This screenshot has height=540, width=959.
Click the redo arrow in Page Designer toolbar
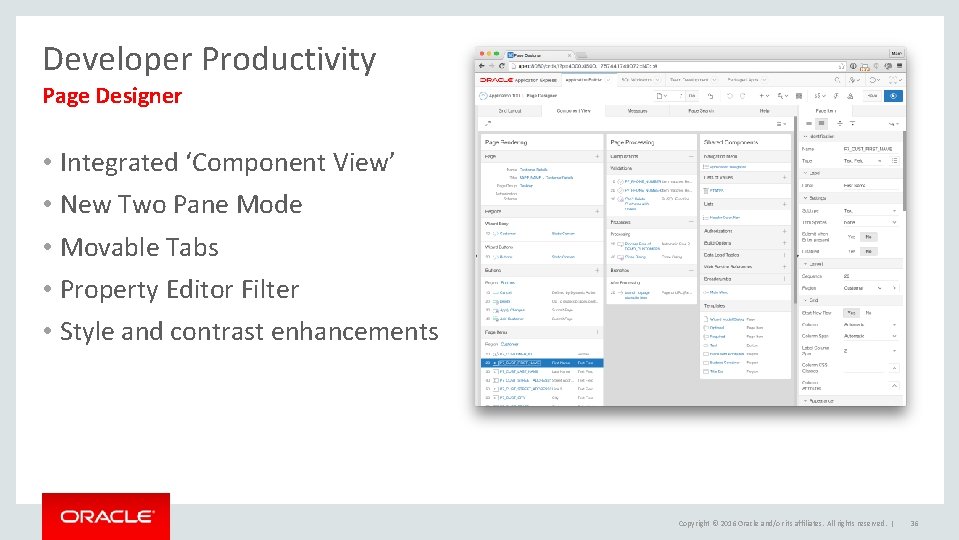click(742, 96)
